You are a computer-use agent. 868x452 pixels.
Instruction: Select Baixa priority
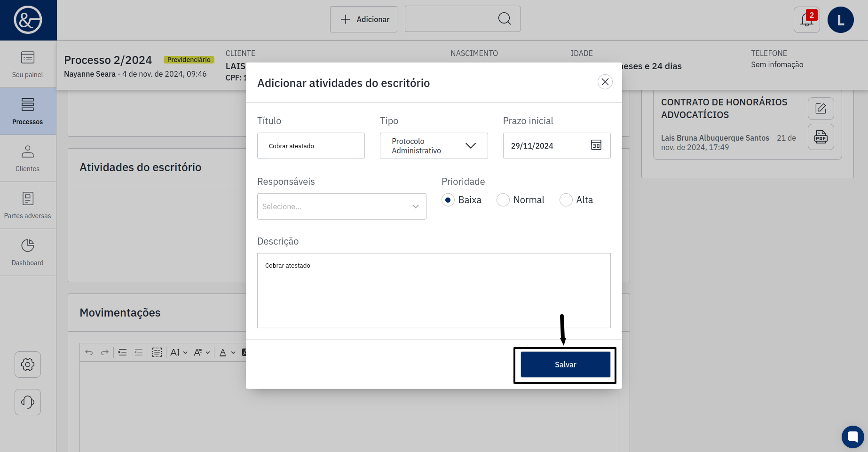coord(448,200)
